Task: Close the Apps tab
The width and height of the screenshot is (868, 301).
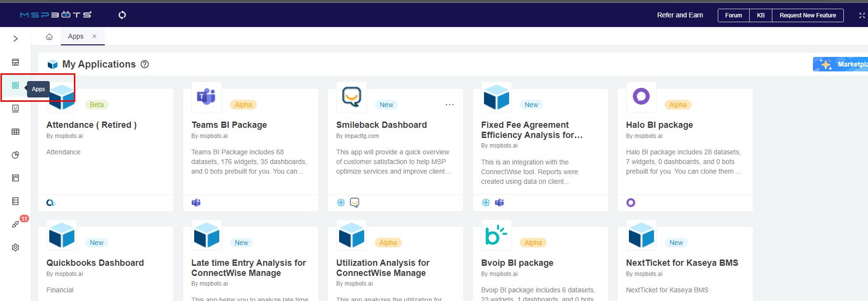Action: (94, 36)
